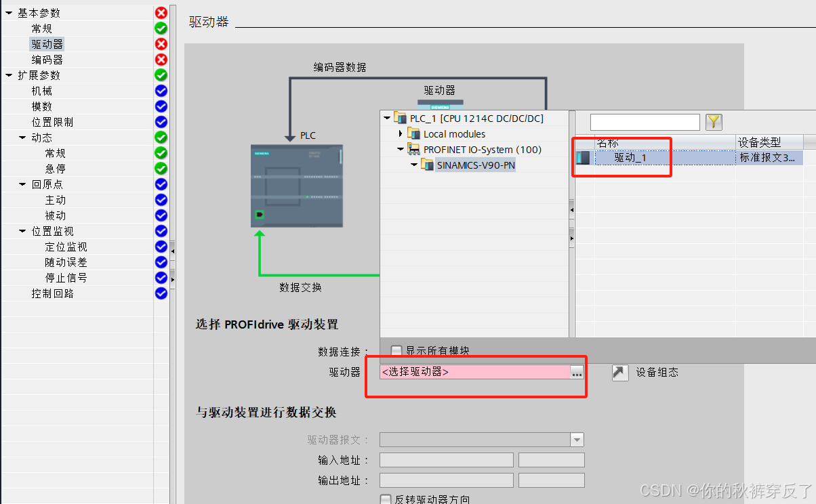
Task: Click the 标准报文3 device type cell
Action: (769, 158)
